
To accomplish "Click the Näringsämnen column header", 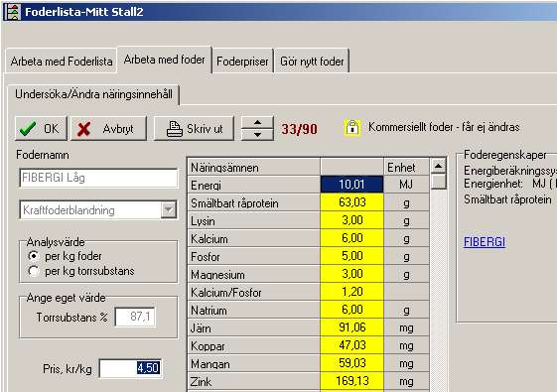I will [x=253, y=167].
